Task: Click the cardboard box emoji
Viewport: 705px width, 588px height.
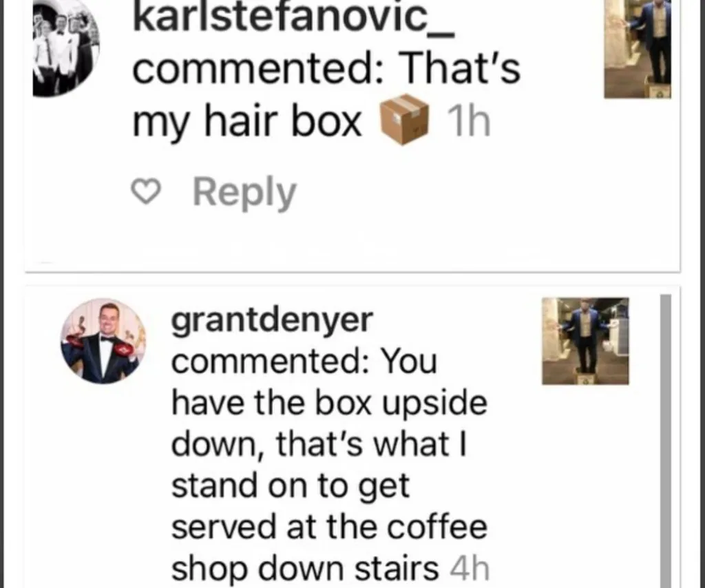Action: (x=403, y=120)
